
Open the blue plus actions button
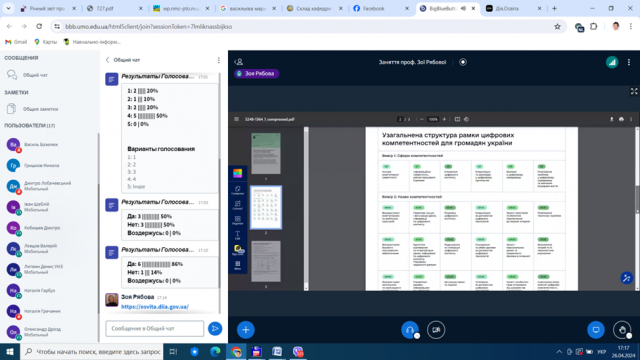pyautogui.click(x=246, y=330)
